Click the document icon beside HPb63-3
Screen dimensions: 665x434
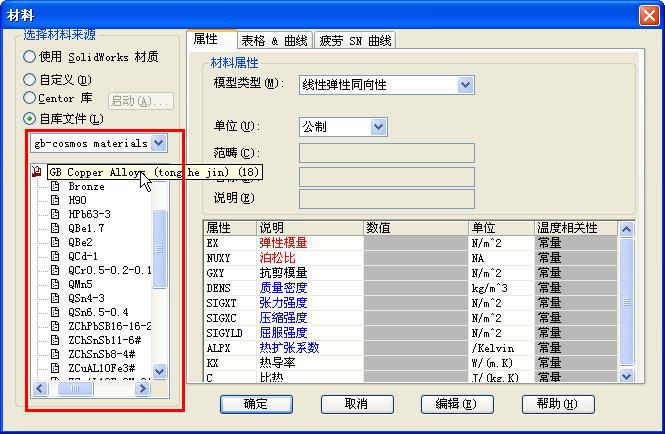tap(55, 214)
